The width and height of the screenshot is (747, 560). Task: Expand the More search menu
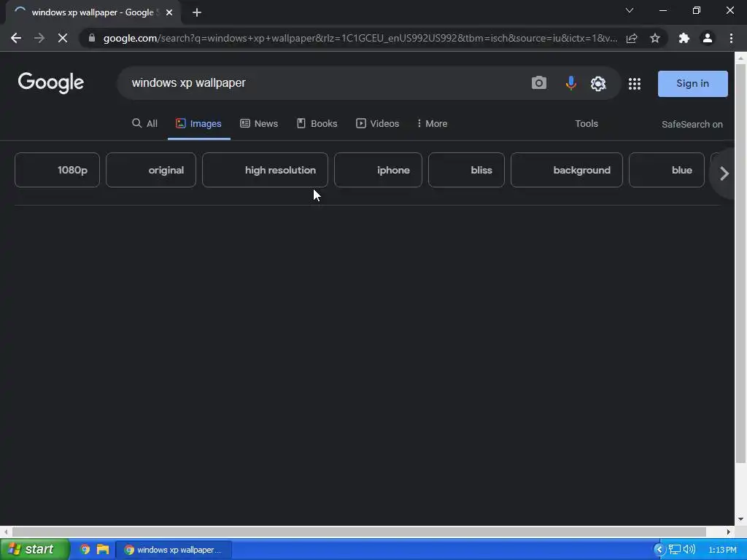(432, 123)
